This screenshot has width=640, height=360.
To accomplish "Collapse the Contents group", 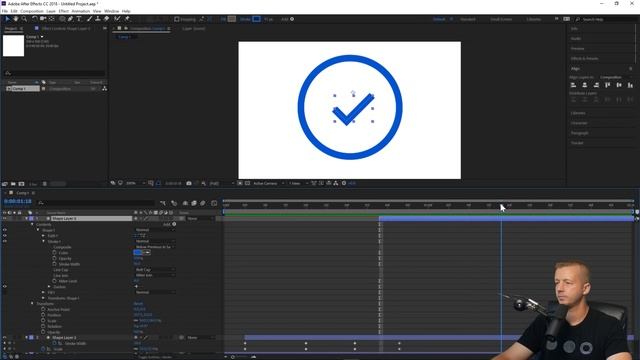I will (33, 224).
